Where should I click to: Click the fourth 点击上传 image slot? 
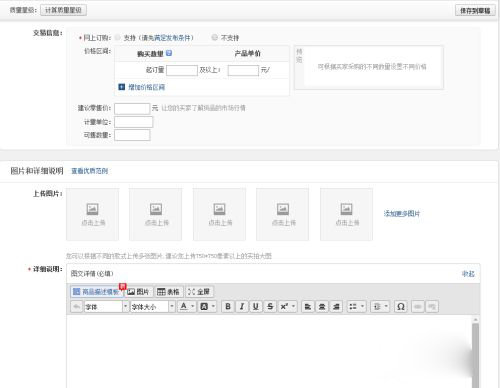coord(283,214)
